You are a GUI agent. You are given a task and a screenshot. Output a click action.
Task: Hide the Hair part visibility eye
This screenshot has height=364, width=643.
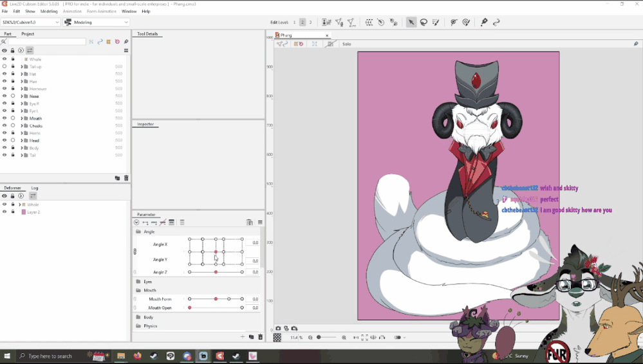pos(5,81)
